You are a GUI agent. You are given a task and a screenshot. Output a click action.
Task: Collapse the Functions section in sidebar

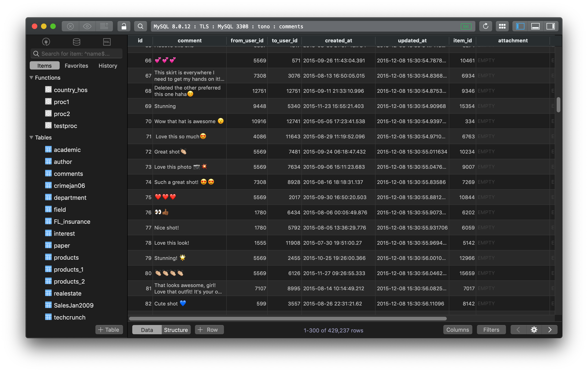point(31,78)
